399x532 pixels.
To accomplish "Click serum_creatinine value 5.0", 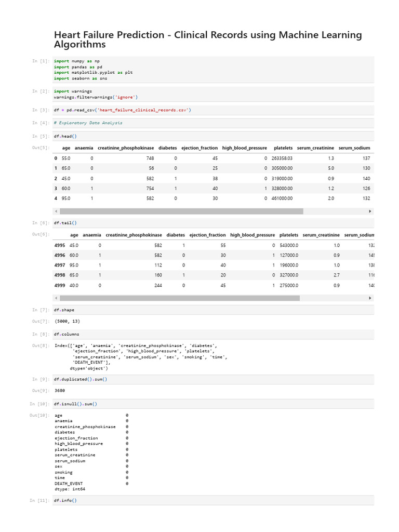I will [331, 168].
